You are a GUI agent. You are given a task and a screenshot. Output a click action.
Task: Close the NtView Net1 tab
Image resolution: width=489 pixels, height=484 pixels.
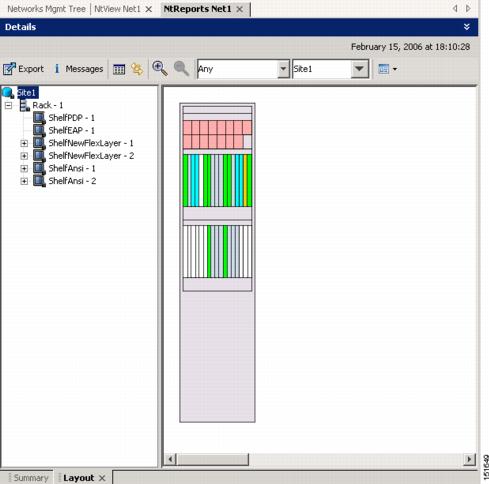click(149, 9)
